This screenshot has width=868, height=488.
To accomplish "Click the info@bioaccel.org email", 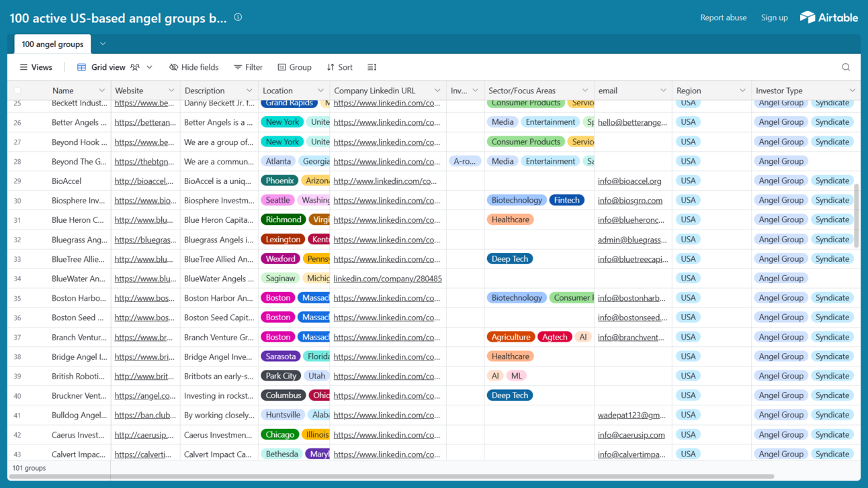I will [x=630, y=181].
